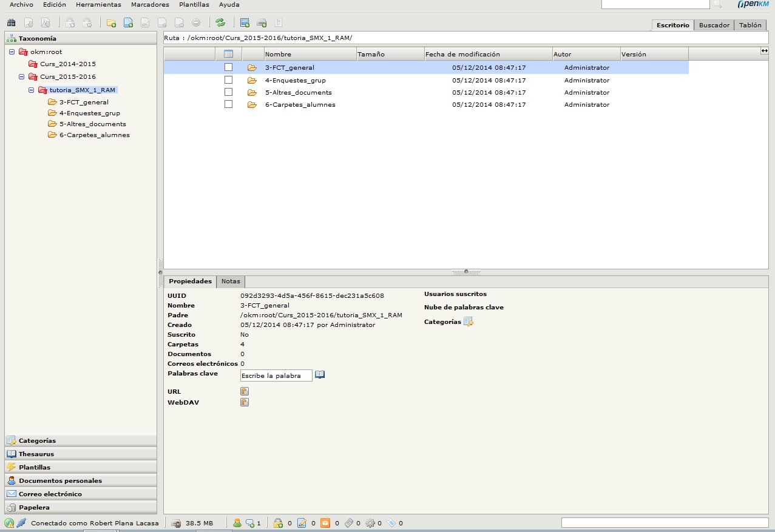
Task: Click the copy URL clipboard icon
Action: 244,391
